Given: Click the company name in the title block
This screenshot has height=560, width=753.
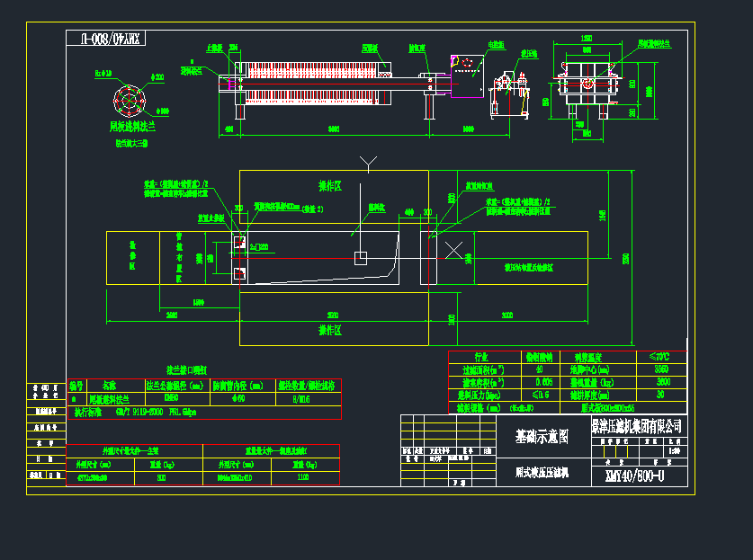Looking at the screenshot, I should [x=636, y=425].
